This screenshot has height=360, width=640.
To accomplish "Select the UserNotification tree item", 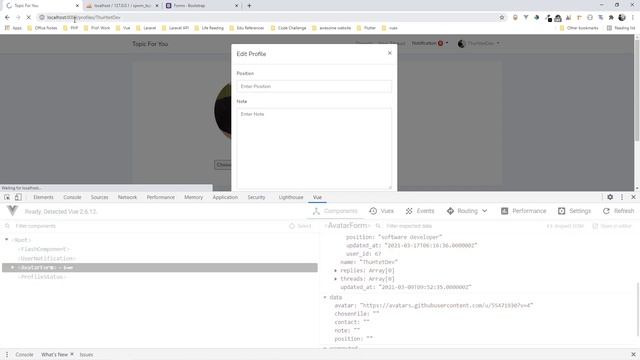I will pyautogui.click(x=47, y=258).
